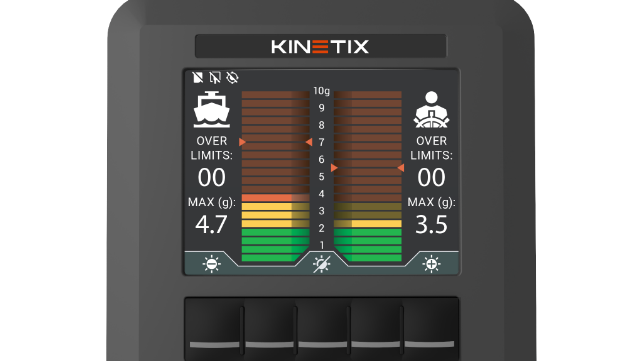Push the rightmost physical button

(x=430, y=328)
